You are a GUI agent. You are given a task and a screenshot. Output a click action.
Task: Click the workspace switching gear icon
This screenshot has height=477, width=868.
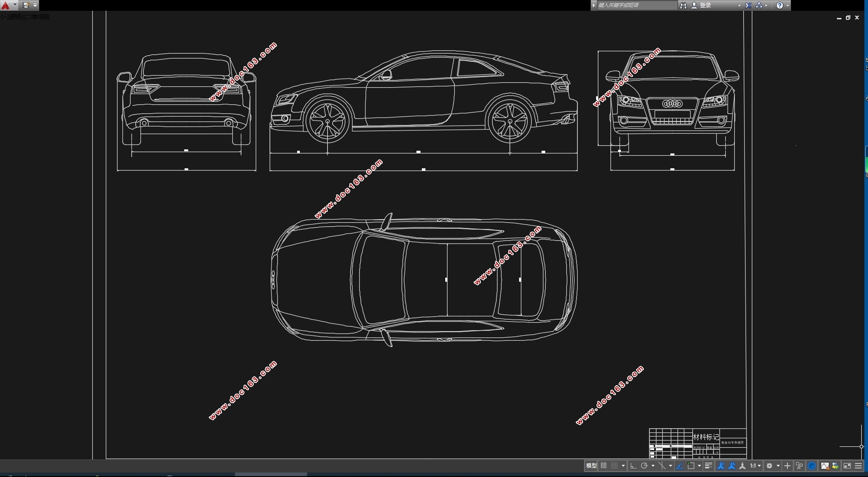(x=769, y=466)
